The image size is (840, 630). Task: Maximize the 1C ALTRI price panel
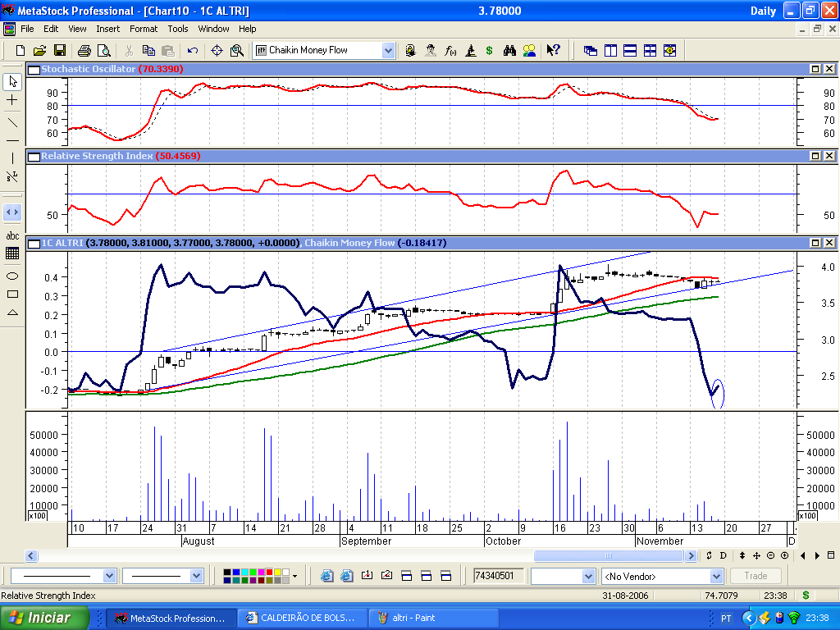(816, 244)
